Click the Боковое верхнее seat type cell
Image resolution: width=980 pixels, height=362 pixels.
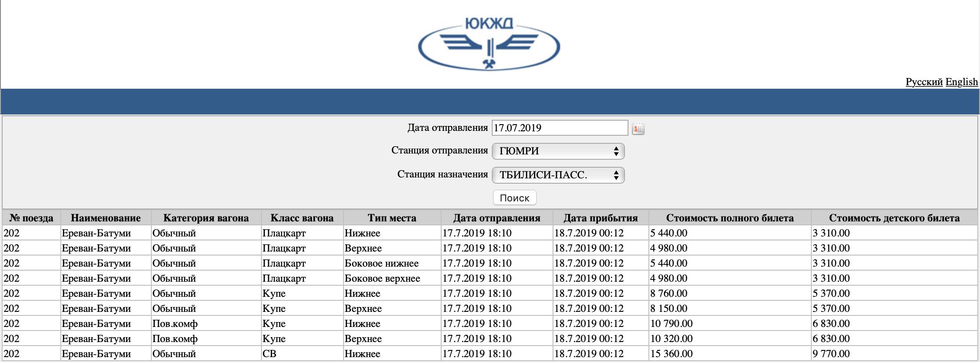382,279
